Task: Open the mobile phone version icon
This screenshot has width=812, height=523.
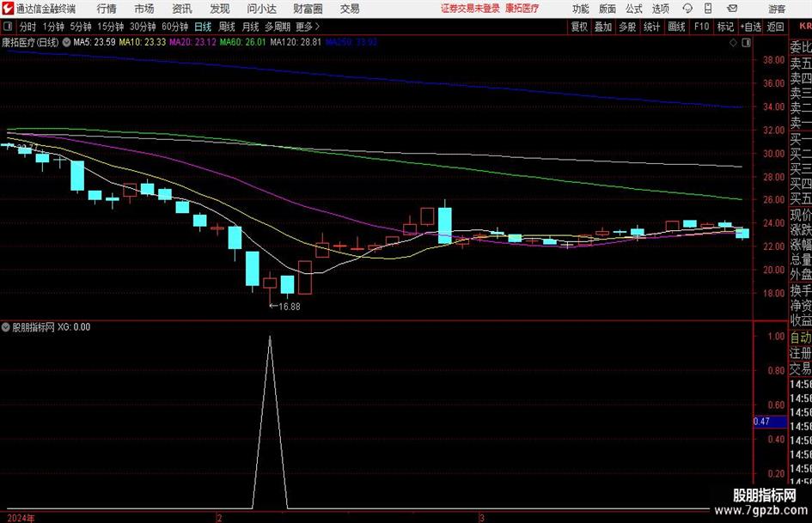Action: click(x=708, y=9)
